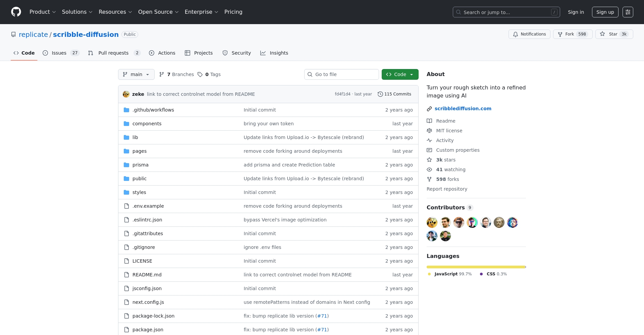Screen dimensions: 644x335
Task: Expand the Product menu
Action: (43, 12)
